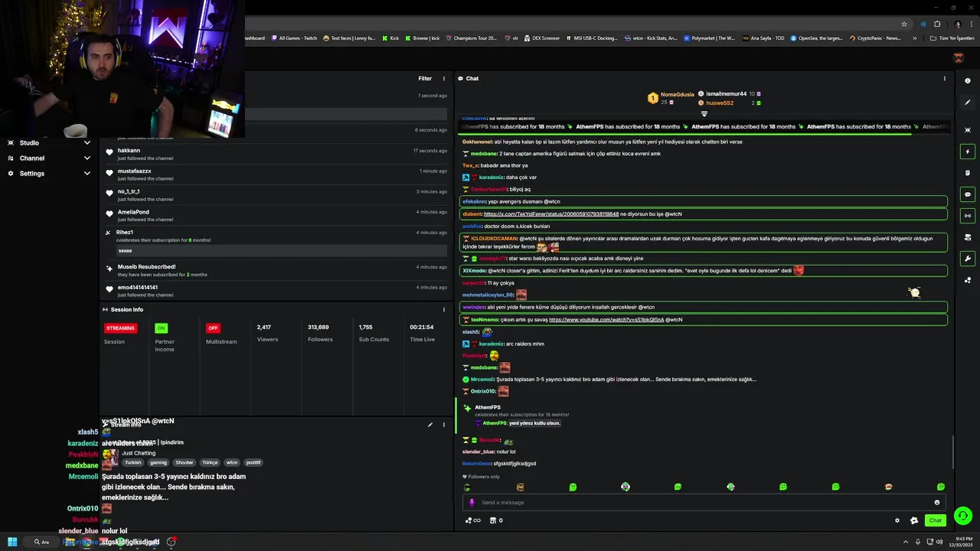
Task: Open All Games - Twitch bookmark
Action: point(293,38)
